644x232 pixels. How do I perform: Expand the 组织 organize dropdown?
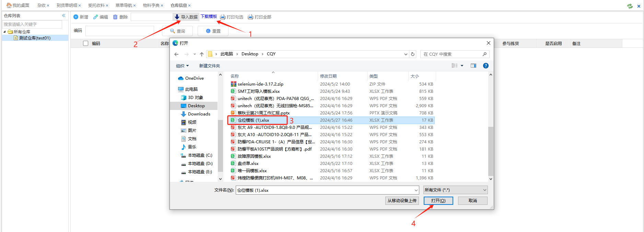[182, 66]
